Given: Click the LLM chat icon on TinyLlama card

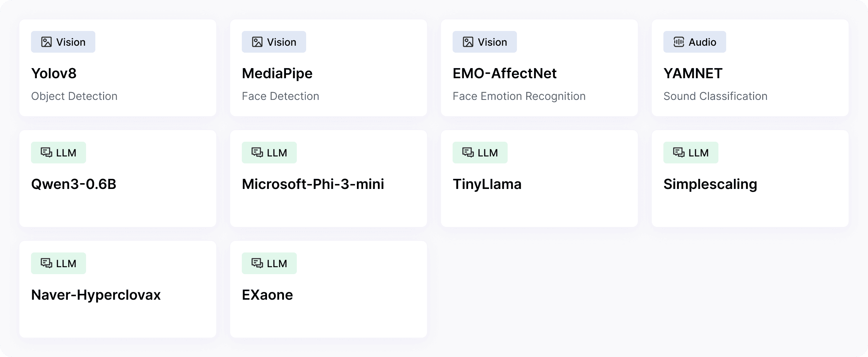Looking at the screenshot, I should 468,153.
